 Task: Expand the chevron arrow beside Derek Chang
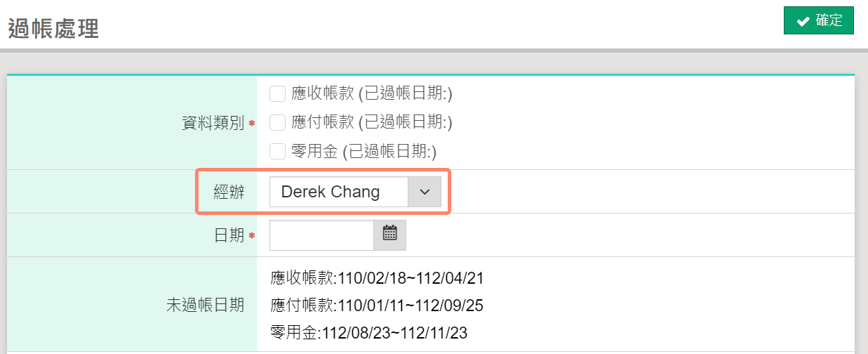coord(425,192)
